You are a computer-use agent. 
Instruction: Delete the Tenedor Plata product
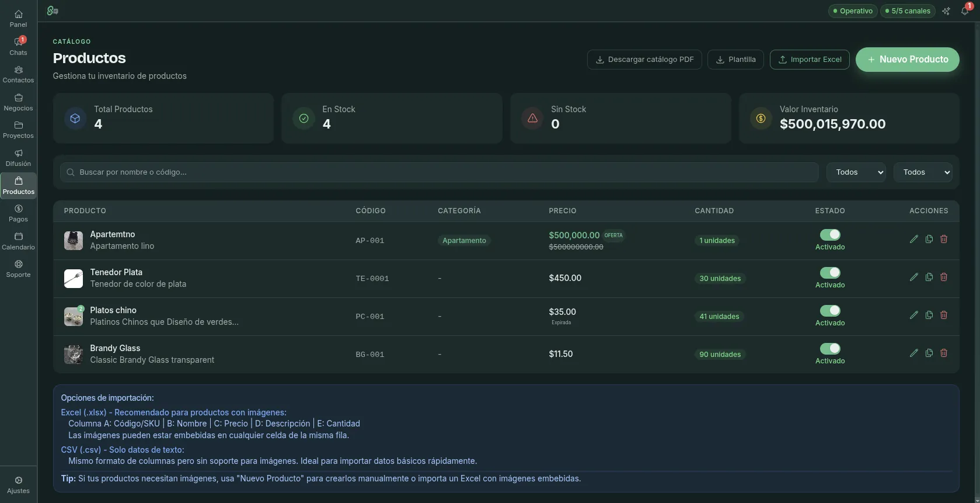944,277
